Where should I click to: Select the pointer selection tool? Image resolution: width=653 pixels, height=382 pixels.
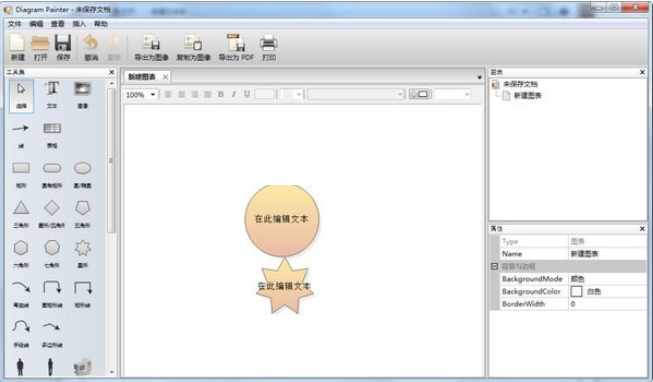tap(21, 96)
